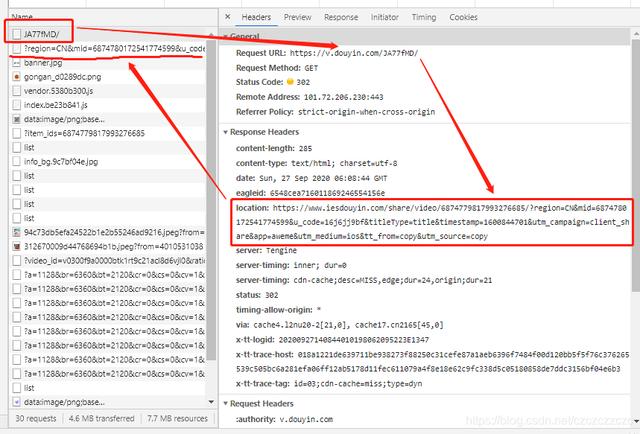Select the JA77fMD/ request

coord(42,34)
